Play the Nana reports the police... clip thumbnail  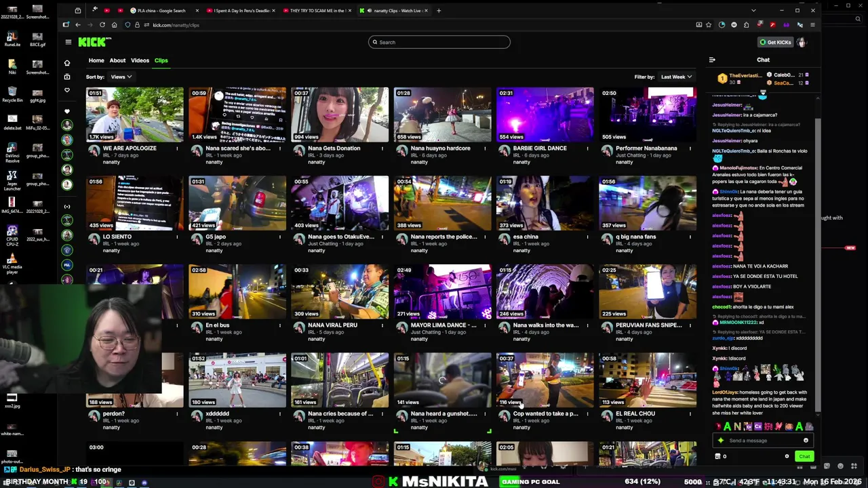click(x=442, y=203)
